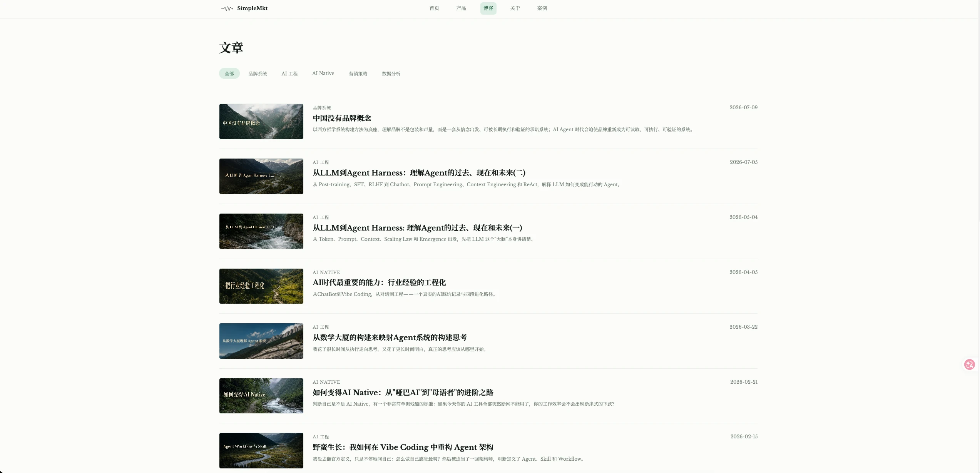The width and height of the screenshot is (980, 473).
Task: Go to the 关于 page
Action: [x=515, y=8]
